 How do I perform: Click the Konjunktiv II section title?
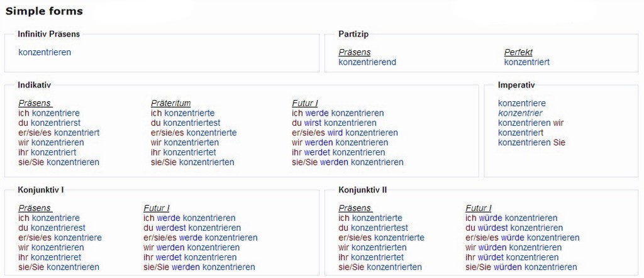(364, 189)
